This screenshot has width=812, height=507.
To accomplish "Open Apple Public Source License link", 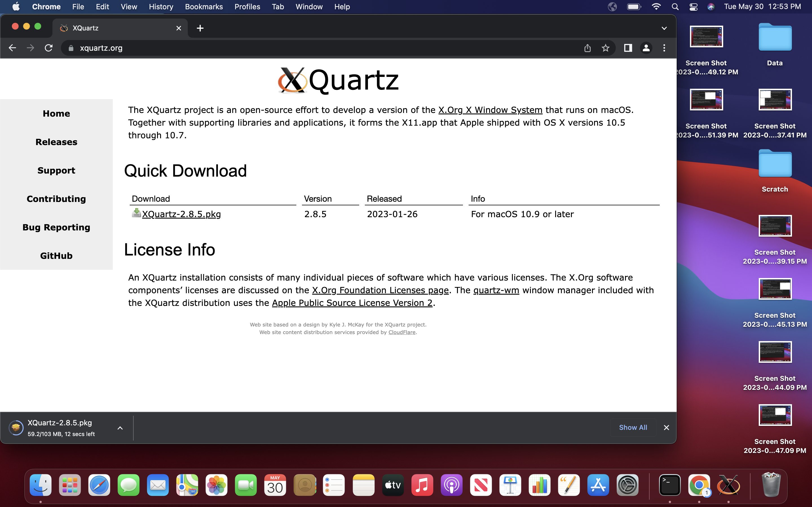I will [x=352, y=303].
